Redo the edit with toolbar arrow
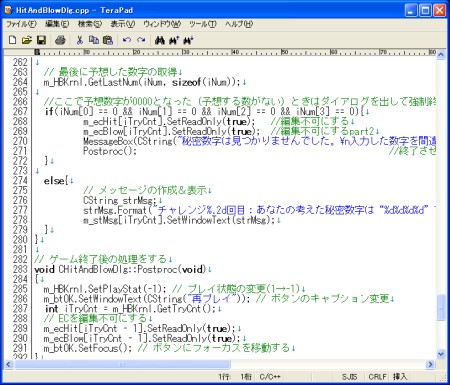 [141, 40]
